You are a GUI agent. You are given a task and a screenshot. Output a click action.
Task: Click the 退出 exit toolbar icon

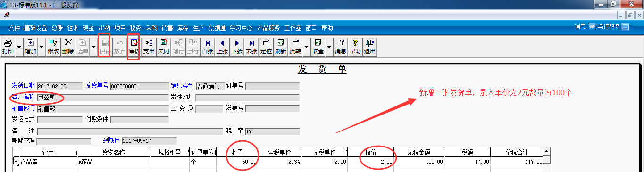coord(369,46)
